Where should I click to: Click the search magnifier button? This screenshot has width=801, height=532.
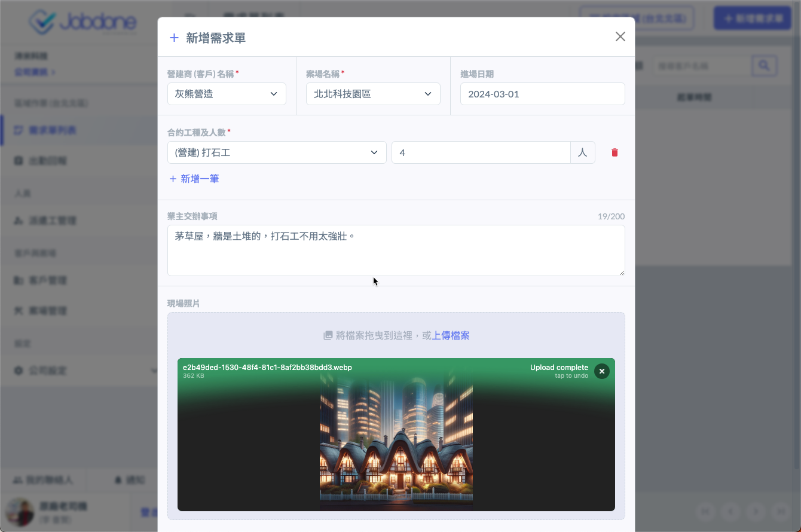click(x=764, y=65)
